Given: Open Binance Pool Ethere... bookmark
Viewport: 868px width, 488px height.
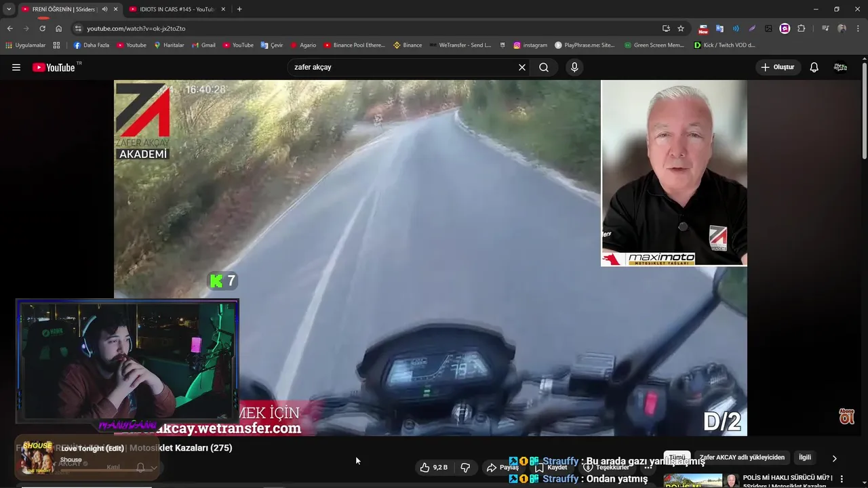Looking at the screenshot, I should (x=354, y=45).
